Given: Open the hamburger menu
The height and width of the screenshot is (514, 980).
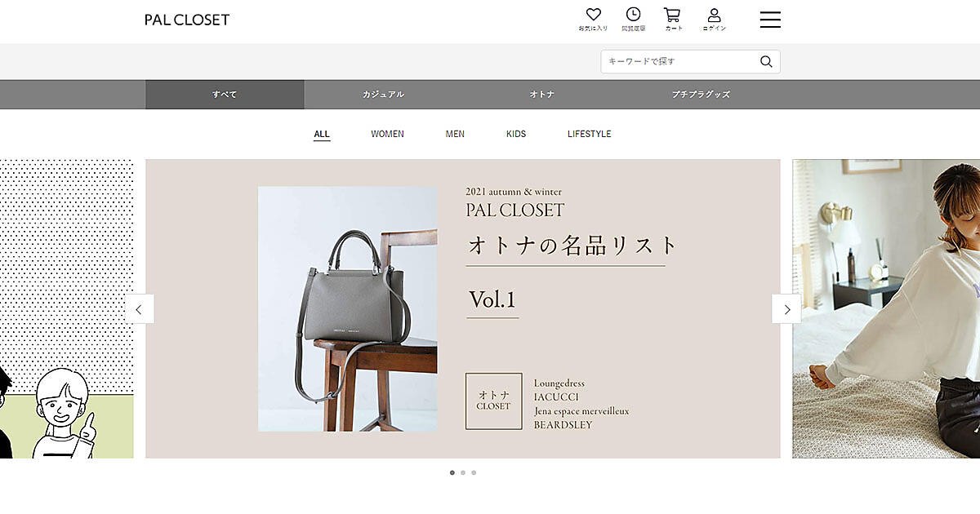Looking at the screenshot, I should click(770, 20).
